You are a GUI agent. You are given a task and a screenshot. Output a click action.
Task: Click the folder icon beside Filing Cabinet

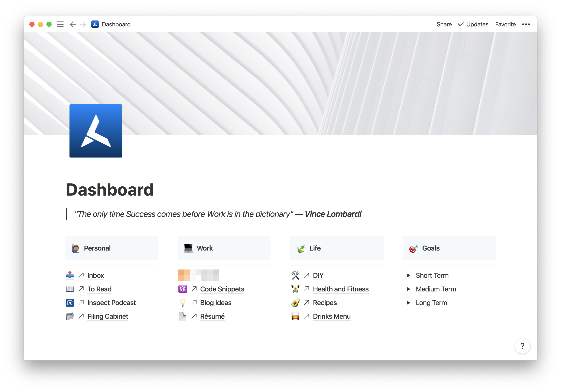(x=70, y=316)
